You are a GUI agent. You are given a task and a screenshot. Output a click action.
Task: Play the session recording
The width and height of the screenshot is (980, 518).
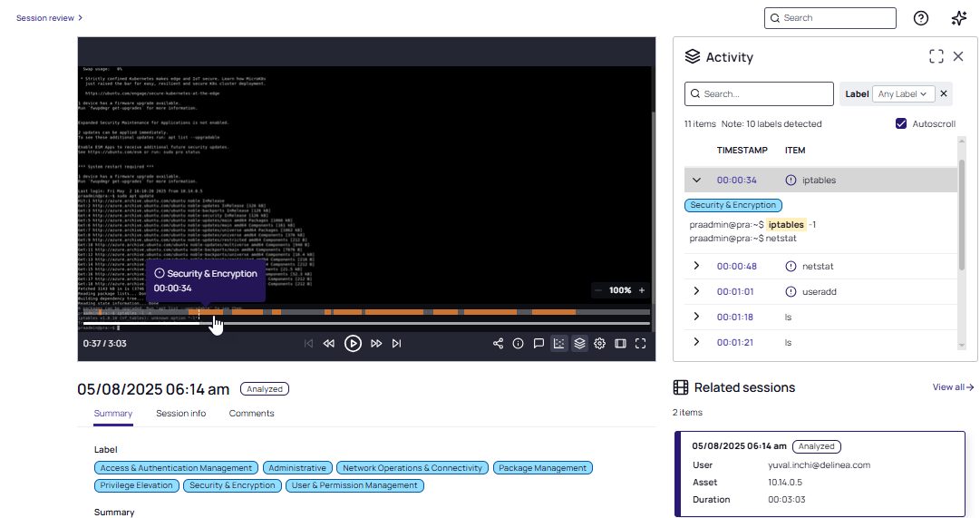tap(353, 344)
